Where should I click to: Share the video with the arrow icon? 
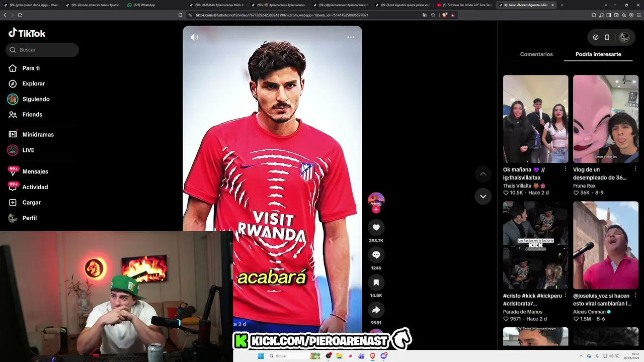click(x=376, y=310)
